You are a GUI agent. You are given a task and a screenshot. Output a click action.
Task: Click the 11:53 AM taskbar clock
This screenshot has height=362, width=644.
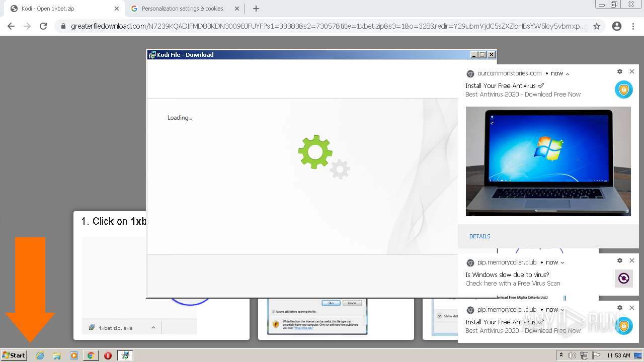point(618,355)
